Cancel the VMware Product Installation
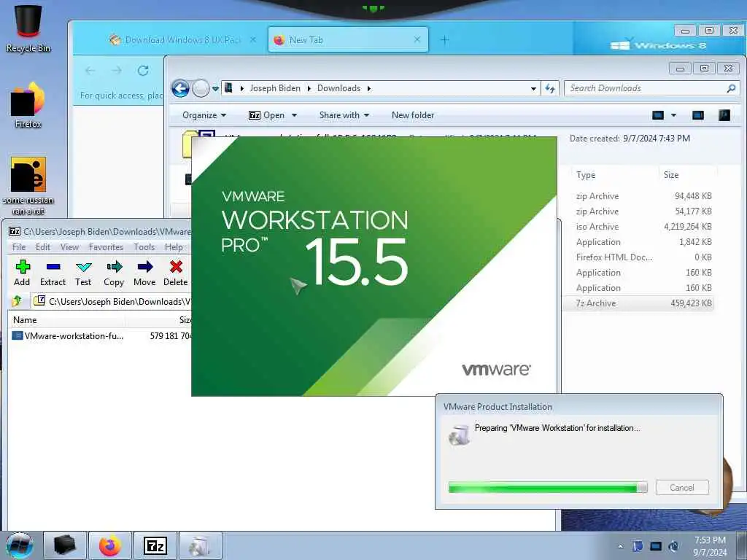This screenshot has height=560, width=747. click(x=682, y=488)
